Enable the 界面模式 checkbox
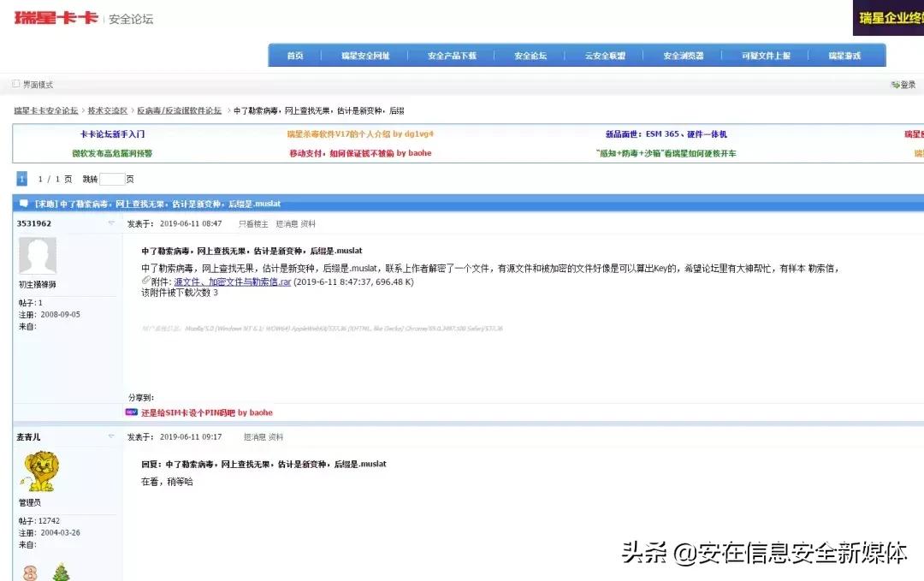The height and width of the screenshot is (581, 924). coord(15,83)
